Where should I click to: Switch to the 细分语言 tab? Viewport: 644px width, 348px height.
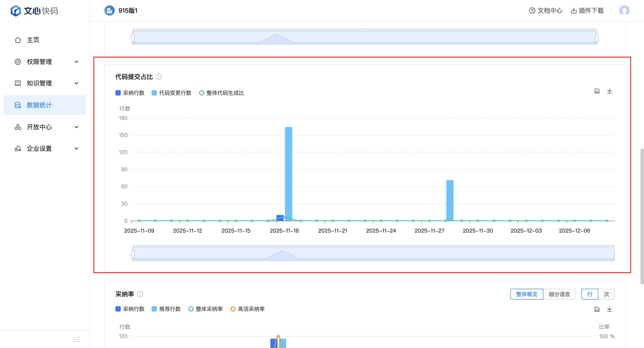[559, 294]
